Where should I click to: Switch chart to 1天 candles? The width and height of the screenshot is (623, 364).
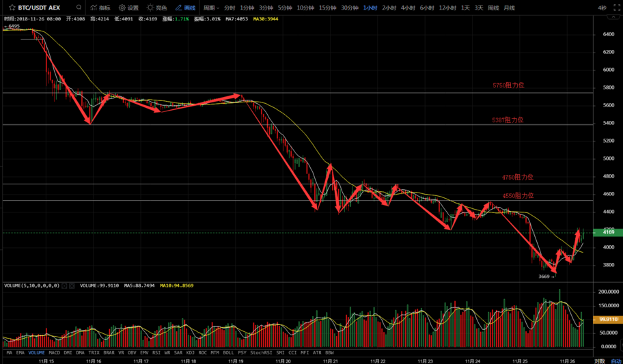coord(465,8)
